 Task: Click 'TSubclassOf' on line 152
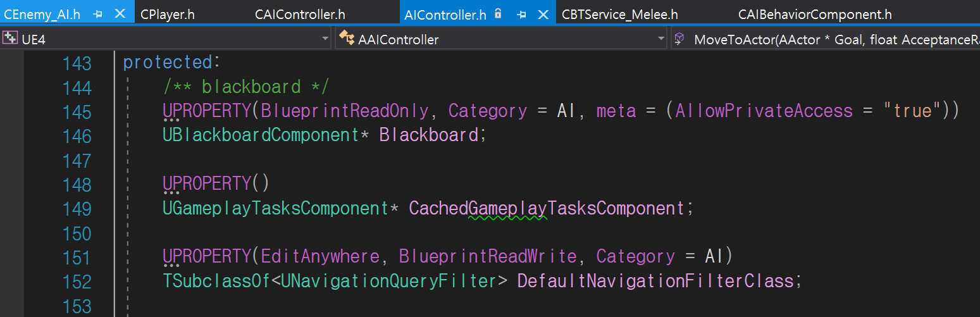[x=216, y=280]
